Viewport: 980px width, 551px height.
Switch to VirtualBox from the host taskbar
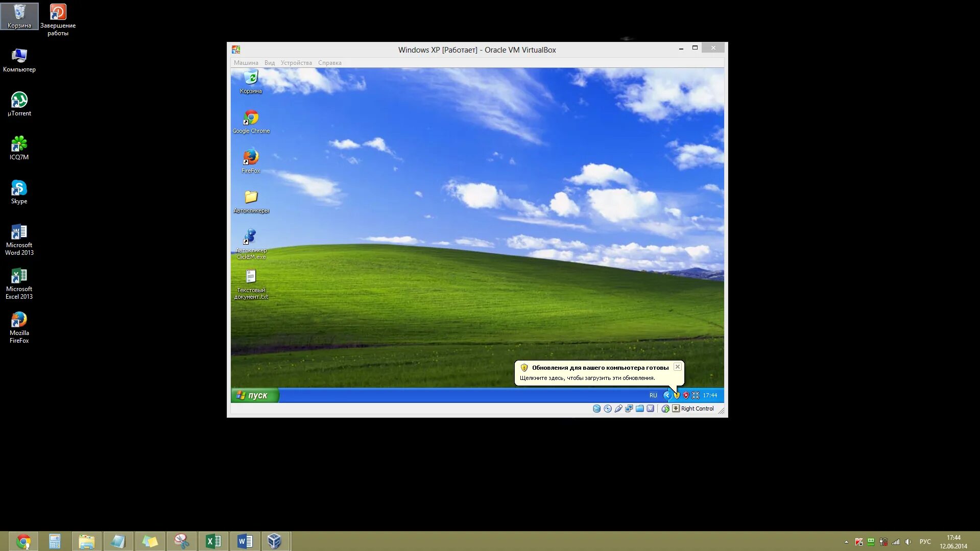click(x=275, y=541)
